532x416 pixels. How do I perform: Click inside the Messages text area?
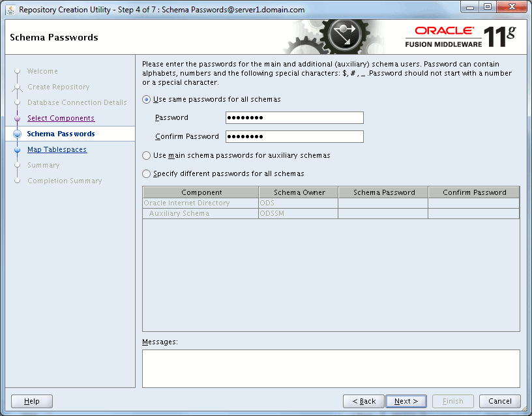tap(331, 368)
